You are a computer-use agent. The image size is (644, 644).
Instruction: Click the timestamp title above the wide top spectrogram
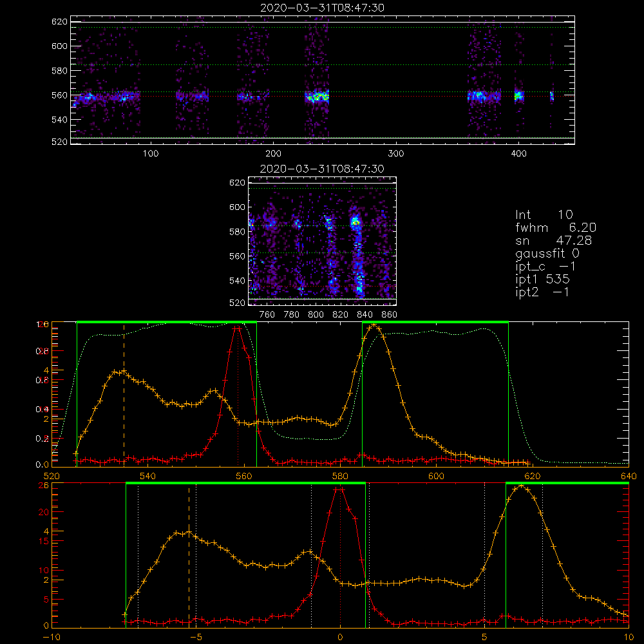(x=323, y=8)
